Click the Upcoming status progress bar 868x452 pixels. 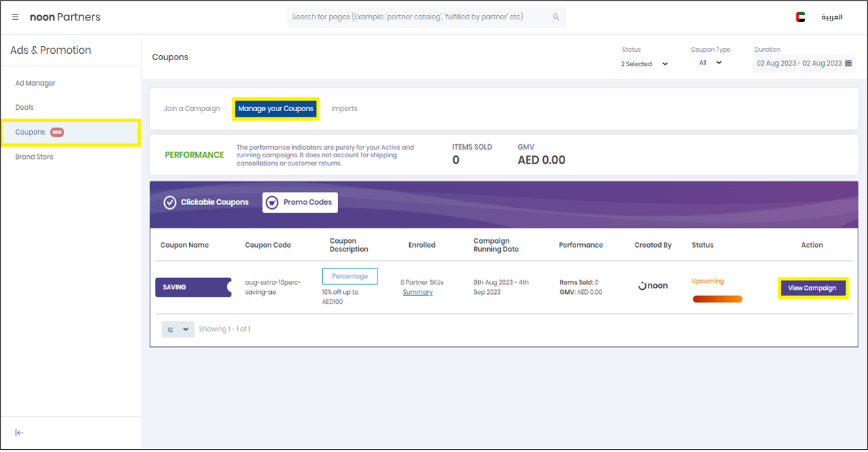[718, 299]
